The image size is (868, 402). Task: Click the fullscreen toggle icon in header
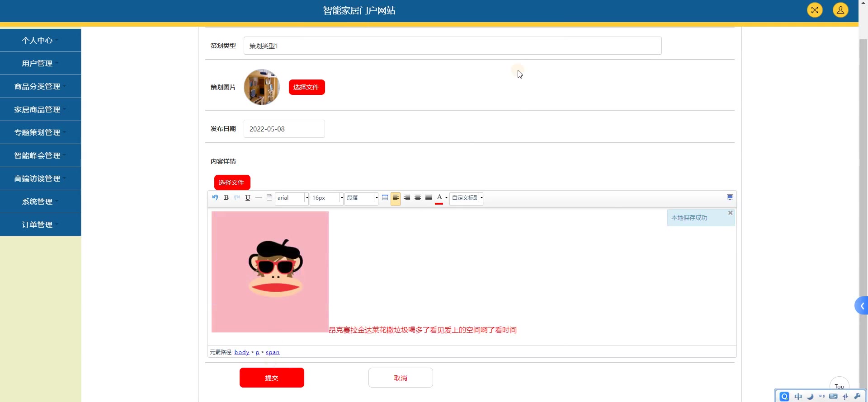point(815,10)
